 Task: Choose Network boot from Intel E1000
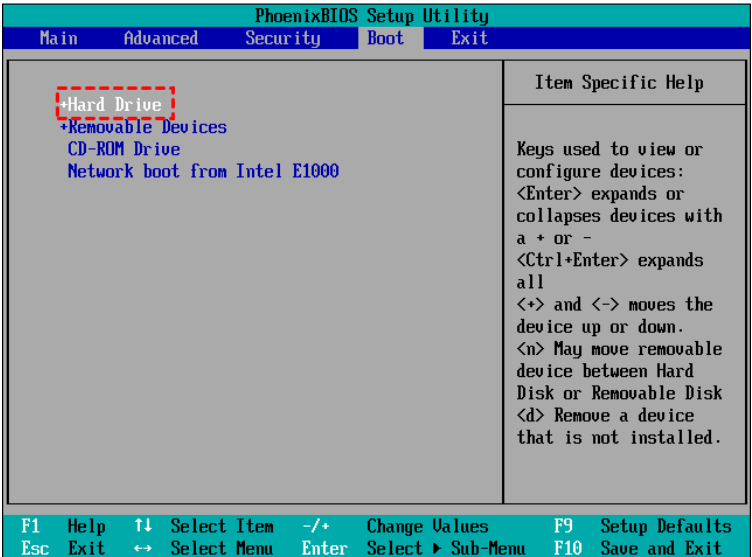click(x=203, y=171)
